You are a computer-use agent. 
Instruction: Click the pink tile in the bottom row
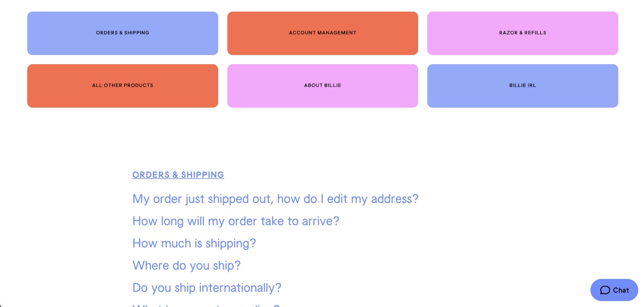pos(322,86)
